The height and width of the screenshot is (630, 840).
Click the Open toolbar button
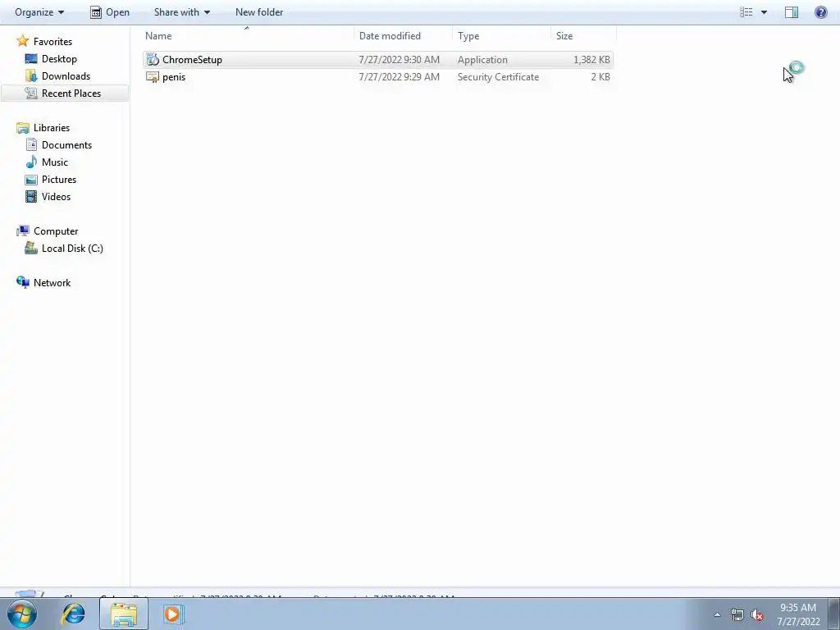click(110, 11)
